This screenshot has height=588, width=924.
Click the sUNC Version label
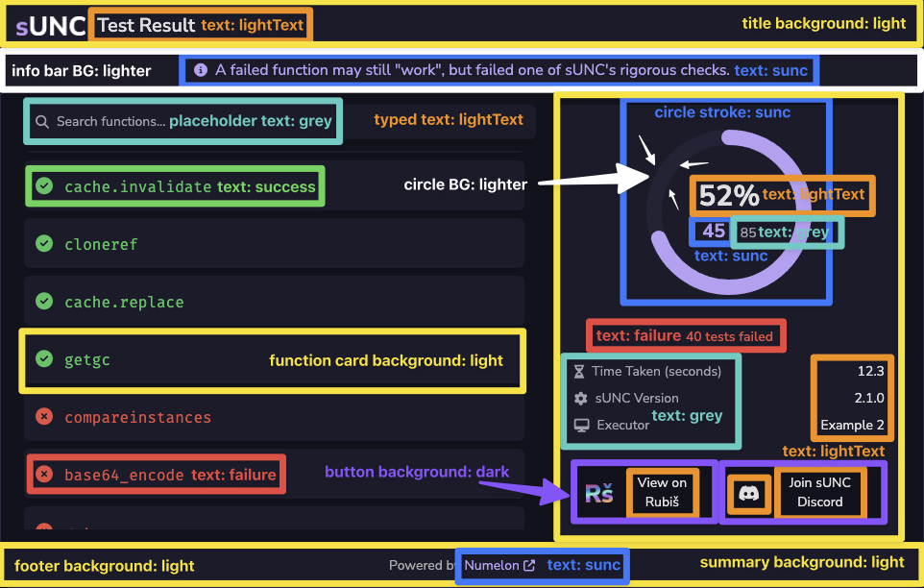(637, 399)
